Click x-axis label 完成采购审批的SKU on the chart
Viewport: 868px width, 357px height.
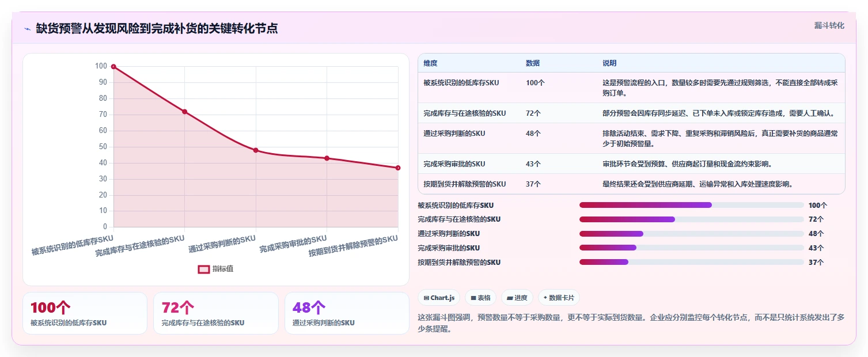tap(293, 244)
